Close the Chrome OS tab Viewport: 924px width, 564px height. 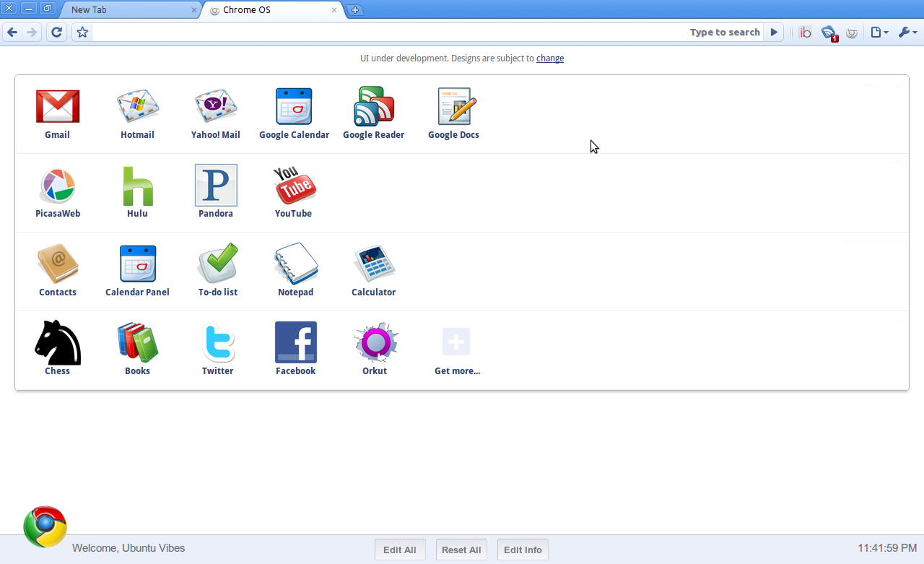click(x=334, y=10)
